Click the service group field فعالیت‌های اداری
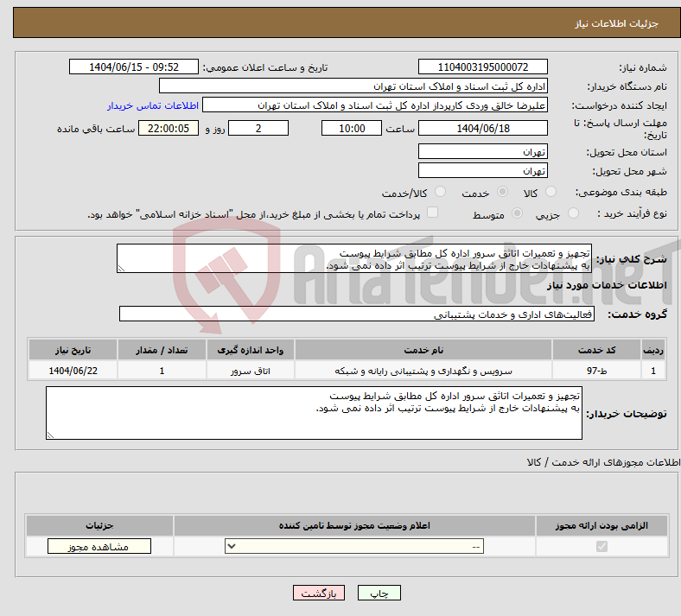 pos(357,314)
